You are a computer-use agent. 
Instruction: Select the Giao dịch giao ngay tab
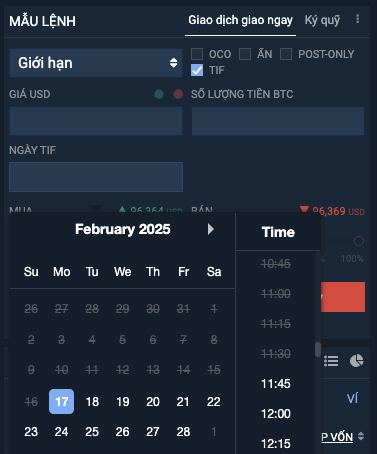(x=240, y=20)
